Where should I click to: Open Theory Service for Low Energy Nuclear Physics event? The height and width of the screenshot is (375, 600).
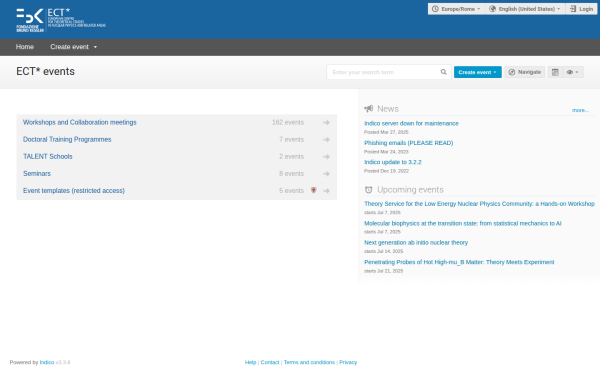(479, 204)
